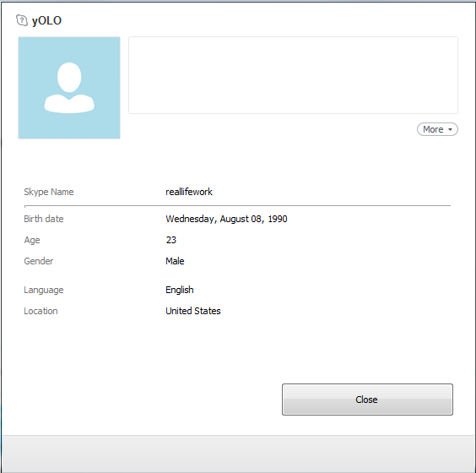The width and height of the screenshot is (476, 473).
Task: Open the More dropdown menu
Action: pyautogui.click(x=437, y=129)
